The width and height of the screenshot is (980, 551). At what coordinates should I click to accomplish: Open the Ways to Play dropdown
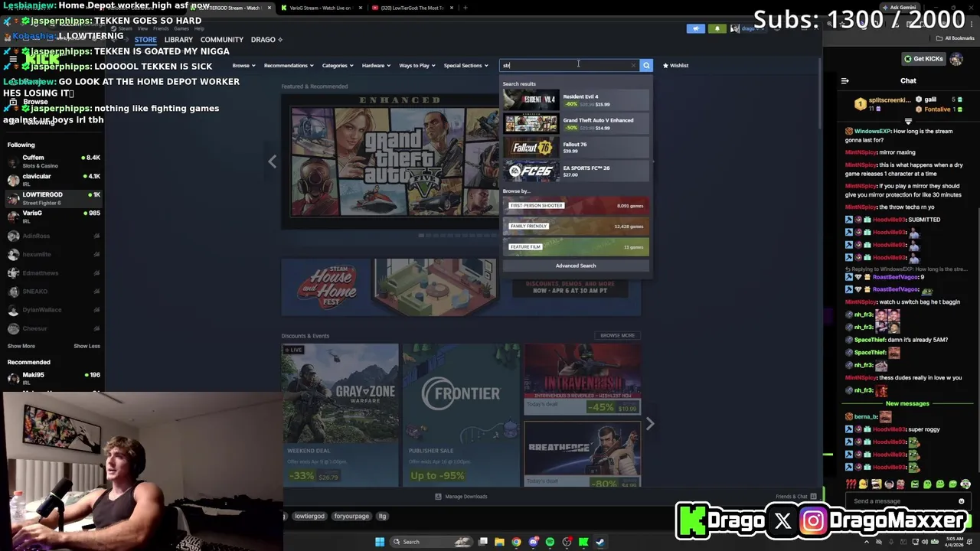[417, 65]
